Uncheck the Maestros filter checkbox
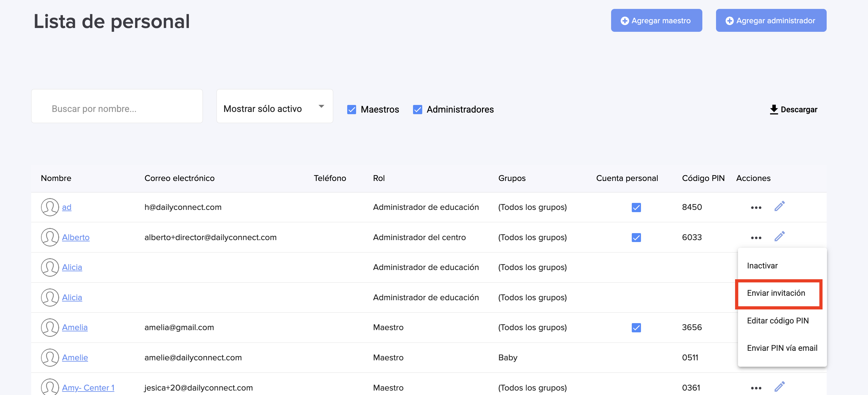This screenshot has width=868, height=395. click(x=351, y=109)
